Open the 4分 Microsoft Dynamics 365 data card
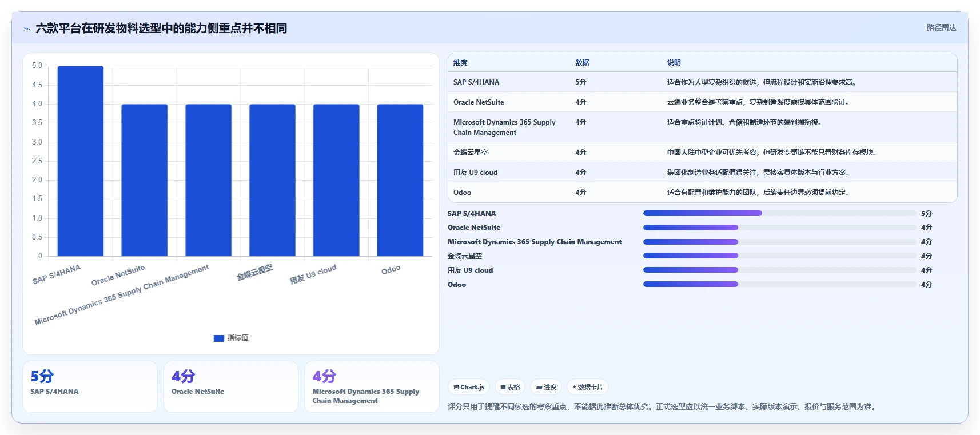980x435 pixels. 372,386
